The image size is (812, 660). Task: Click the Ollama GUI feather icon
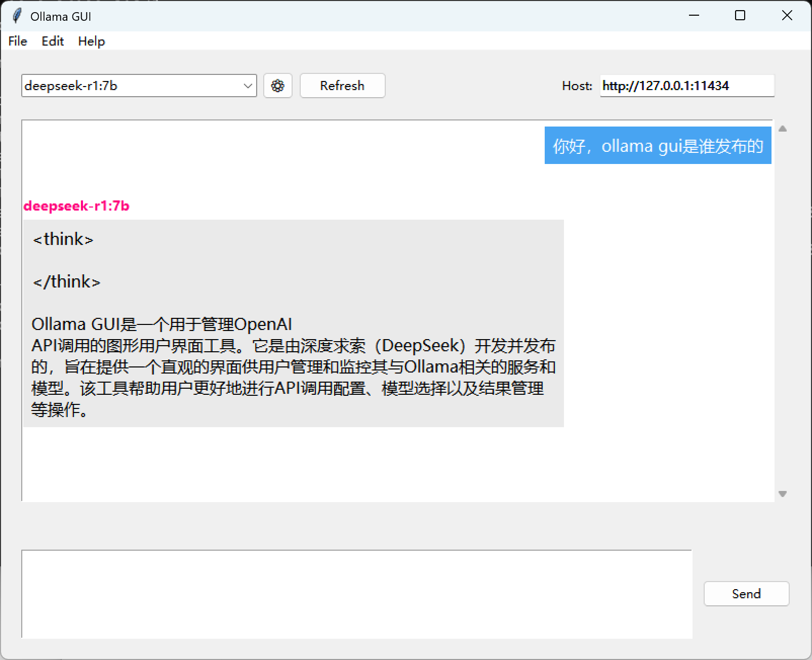click(x=17, y=16)
